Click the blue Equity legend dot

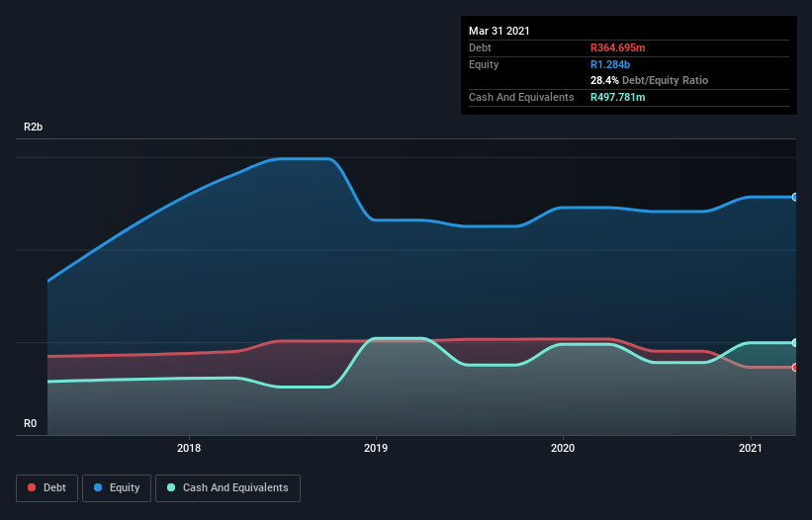pos(98,487)
